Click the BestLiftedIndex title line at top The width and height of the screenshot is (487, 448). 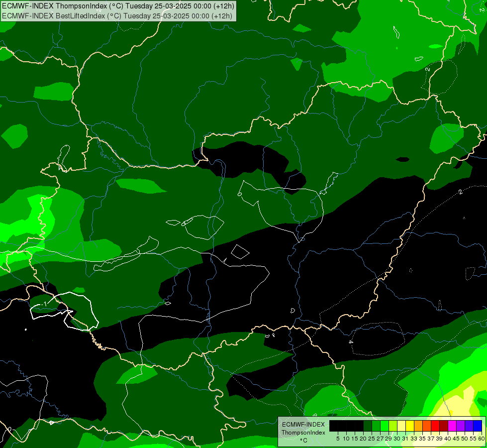click(x=117, y=16)
